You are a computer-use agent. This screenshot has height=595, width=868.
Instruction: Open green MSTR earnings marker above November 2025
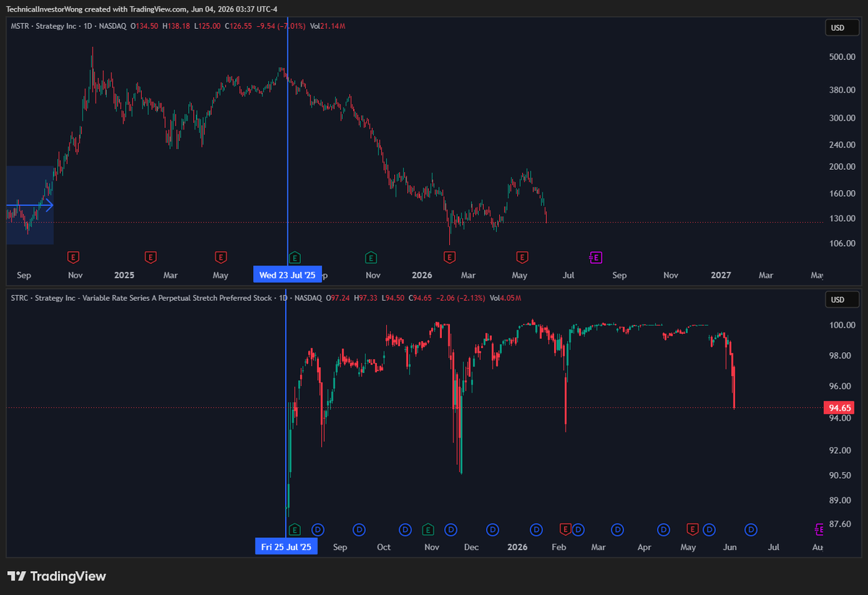coord(371,257)
